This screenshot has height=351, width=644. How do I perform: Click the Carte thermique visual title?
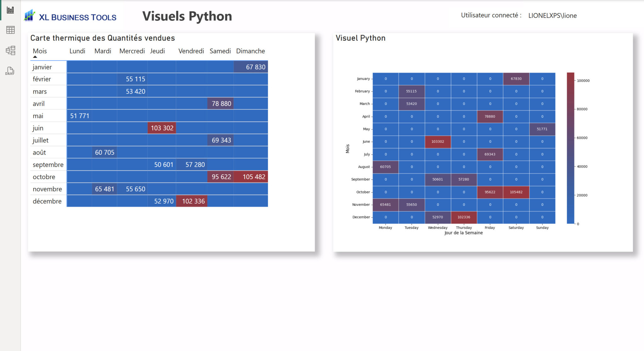(103, 38)
